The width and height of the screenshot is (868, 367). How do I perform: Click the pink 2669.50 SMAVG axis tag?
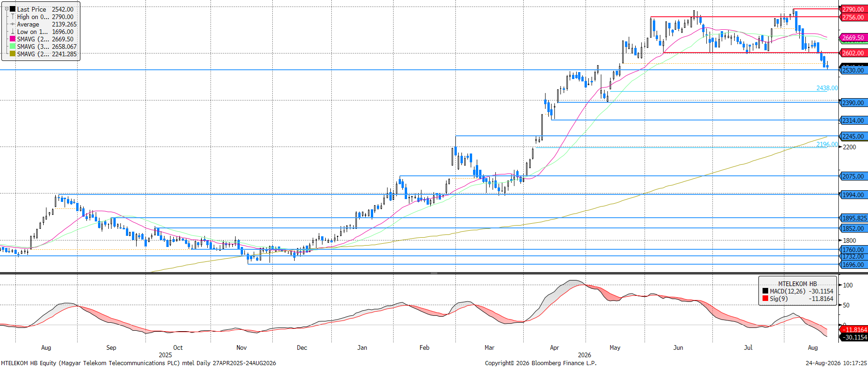(853, 38)
